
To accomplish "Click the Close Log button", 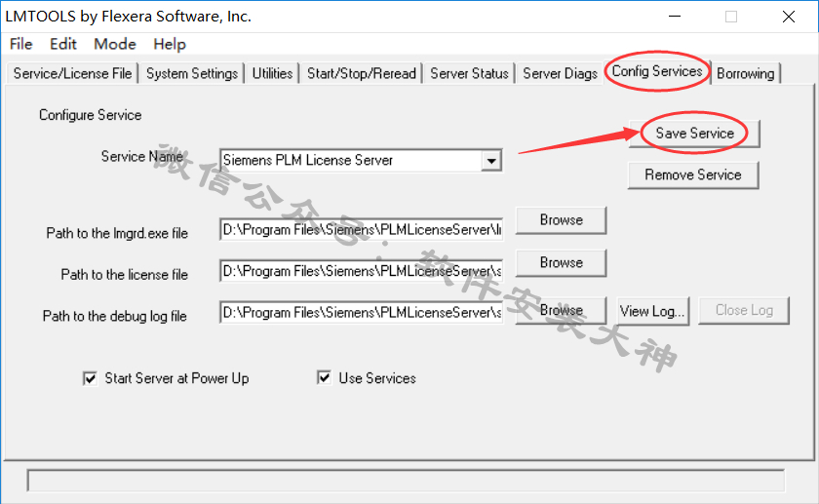I will [744, 311].
